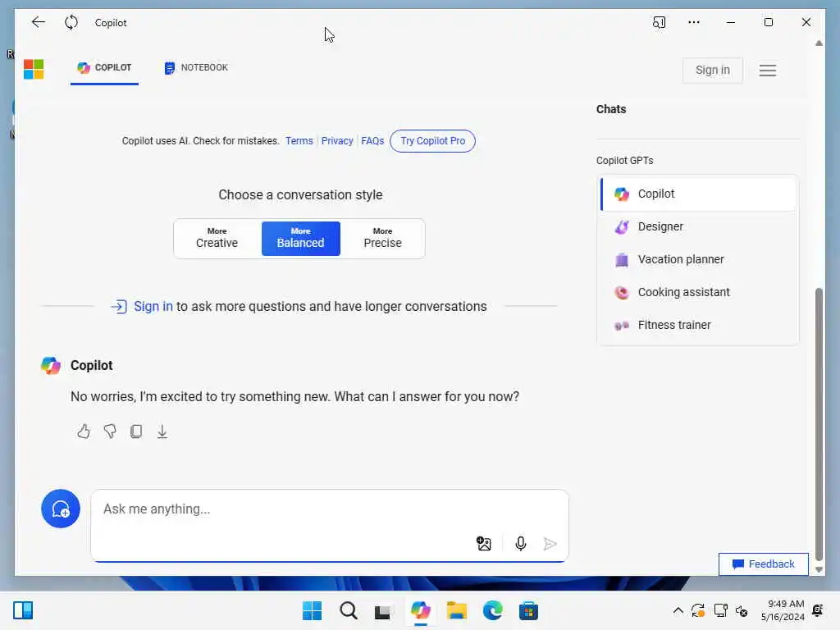The height and width of the screenshot is (630, 840).
Task: Select Fitness trainer GPT
Action: pos(698,325)
